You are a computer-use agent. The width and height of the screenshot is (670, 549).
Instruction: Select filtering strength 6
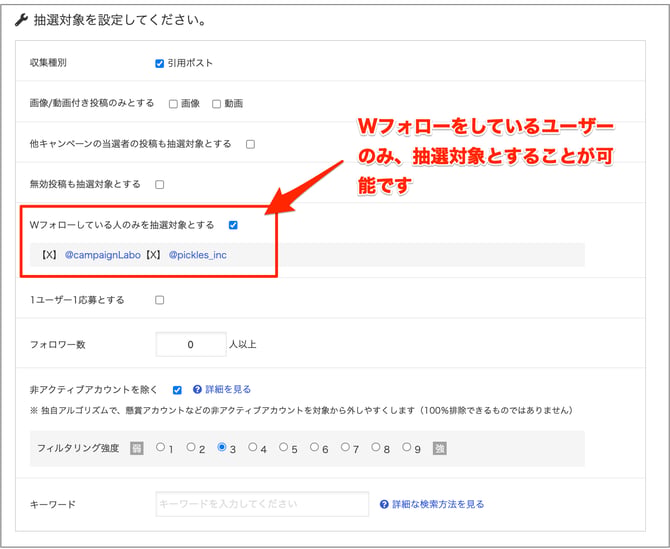314,447
